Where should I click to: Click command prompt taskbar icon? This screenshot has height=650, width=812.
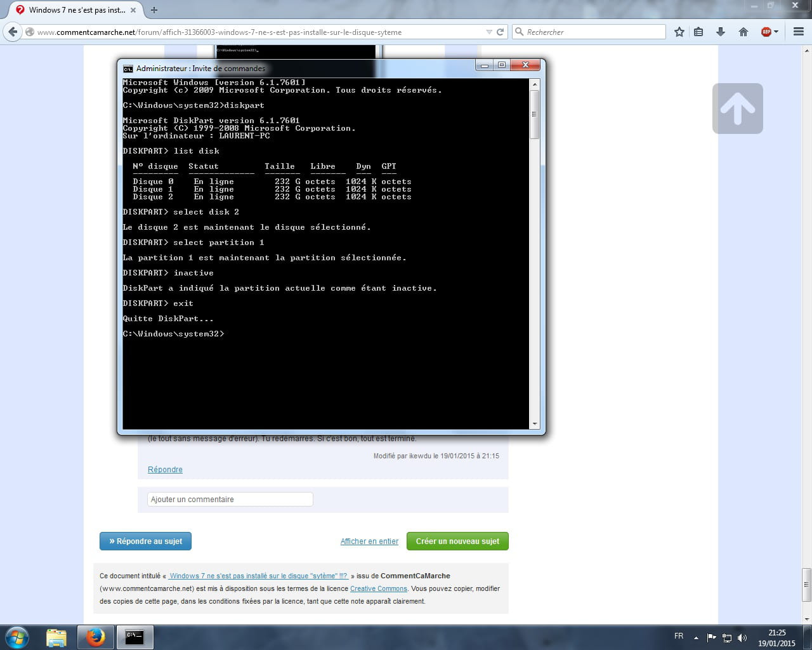tap(134, 637)
